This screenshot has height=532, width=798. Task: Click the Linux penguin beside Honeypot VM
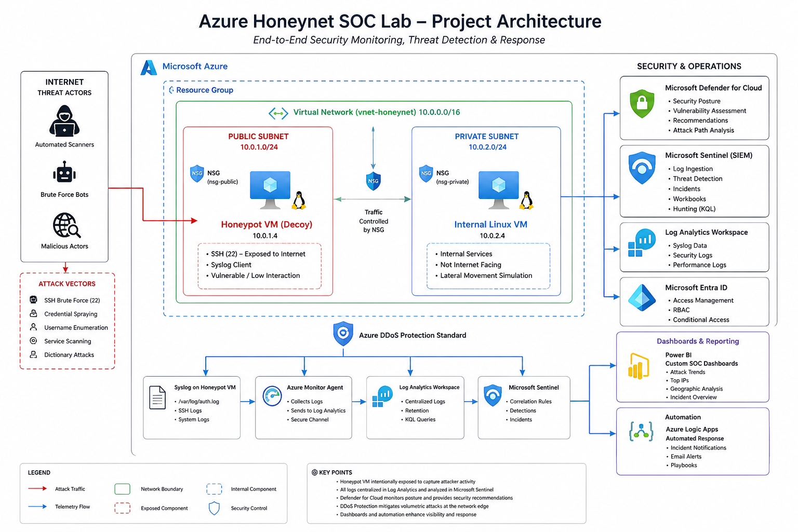click(x=299, y=200)
